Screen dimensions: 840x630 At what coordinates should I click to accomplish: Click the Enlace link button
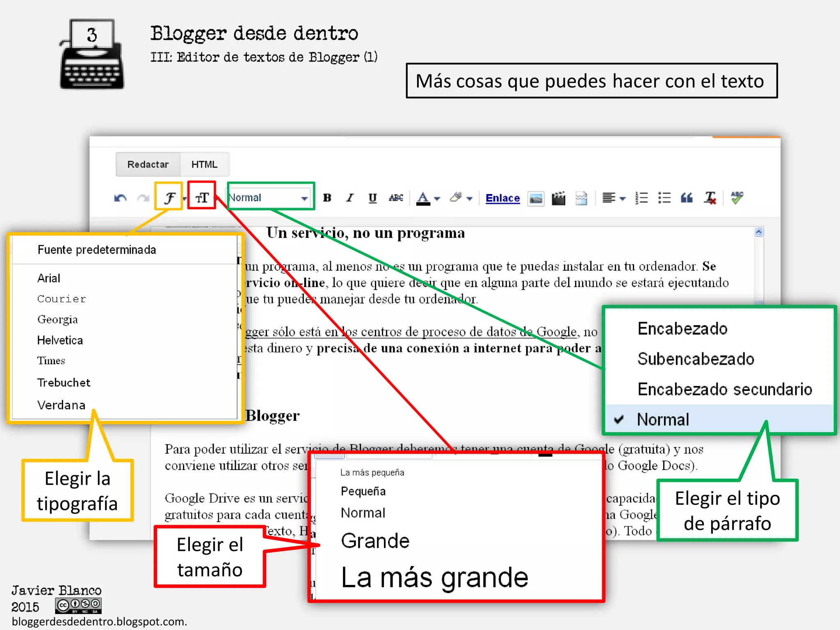[502, 198]
